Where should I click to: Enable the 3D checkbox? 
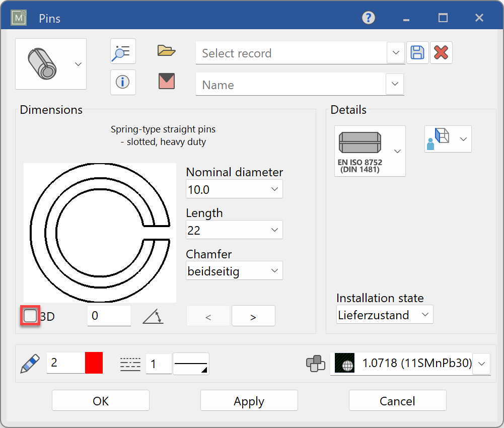(30, 315)
